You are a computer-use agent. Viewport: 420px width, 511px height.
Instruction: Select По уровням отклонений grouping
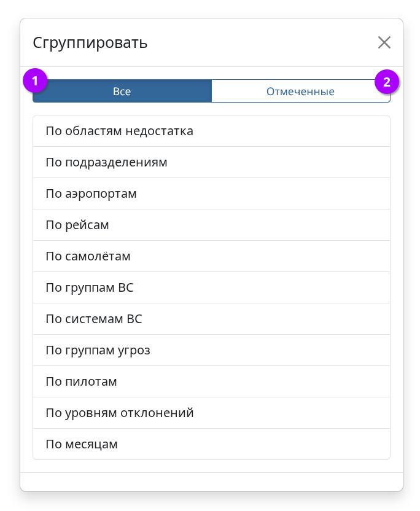[211, 413]
